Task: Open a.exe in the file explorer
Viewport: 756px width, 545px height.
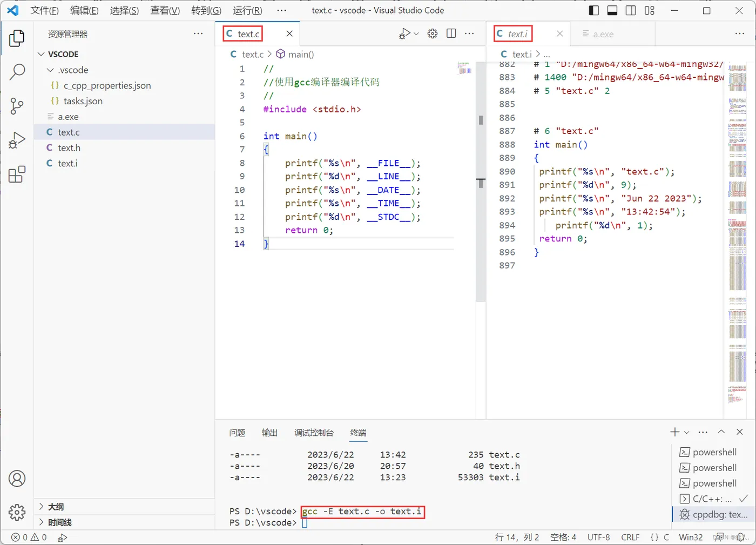Action: [124, 117]
